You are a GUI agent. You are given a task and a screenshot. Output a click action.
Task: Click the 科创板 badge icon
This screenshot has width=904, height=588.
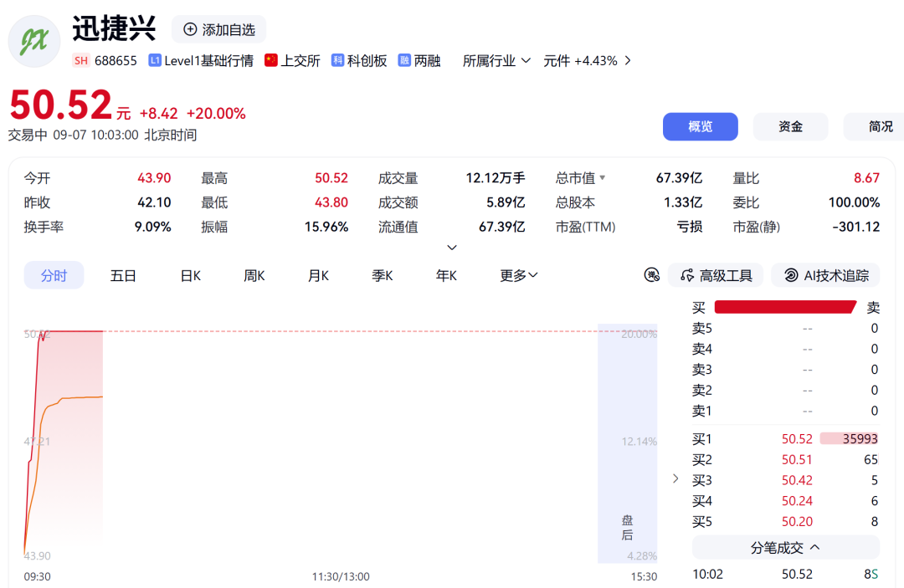click(337, 60)
